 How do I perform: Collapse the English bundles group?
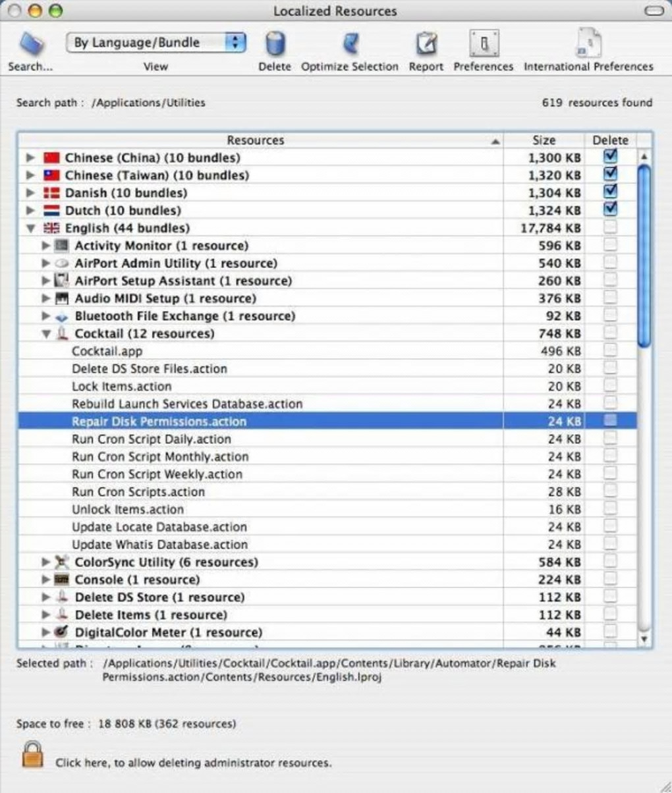coord(30,229)
